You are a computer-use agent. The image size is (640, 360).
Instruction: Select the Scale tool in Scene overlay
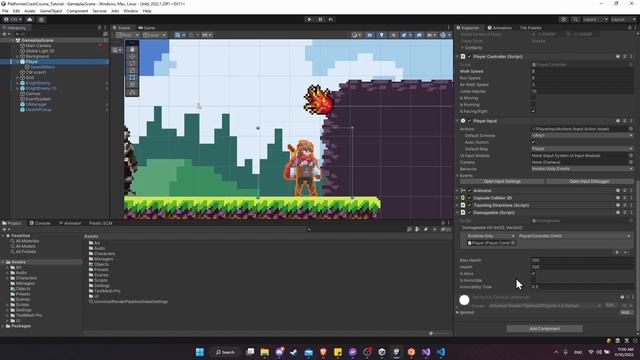pyautogui.click(x=132, y=70)
